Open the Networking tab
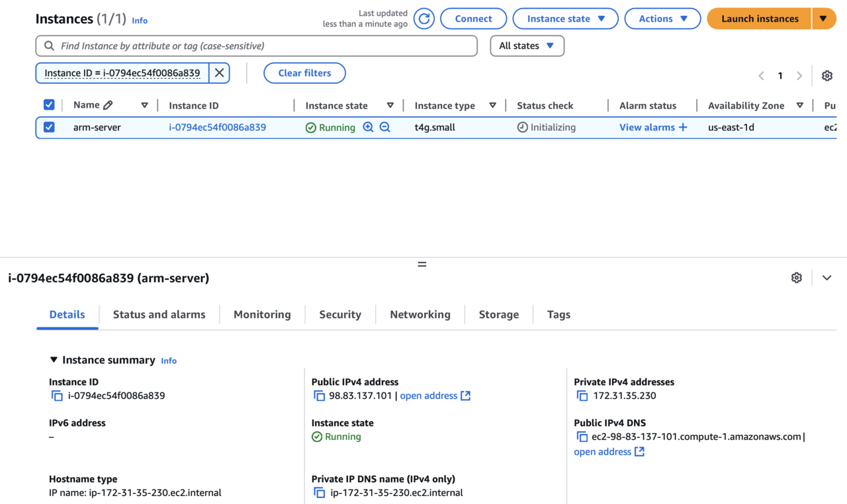This screenshot has height=504, width=847. [x=420, y=314]
